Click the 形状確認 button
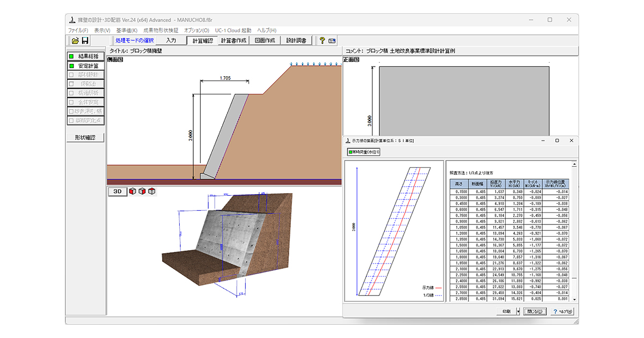Viewport: 644px width, 338px height. [x=85, y=137]
